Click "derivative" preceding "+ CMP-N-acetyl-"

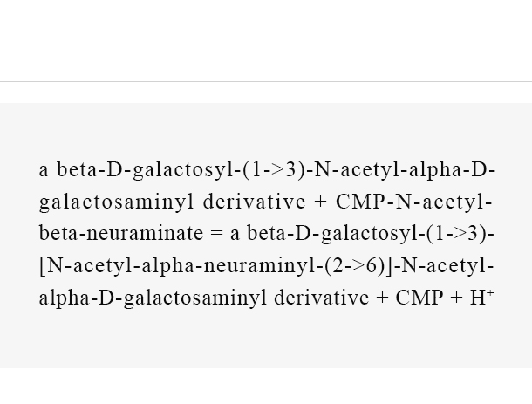point(254,201)
